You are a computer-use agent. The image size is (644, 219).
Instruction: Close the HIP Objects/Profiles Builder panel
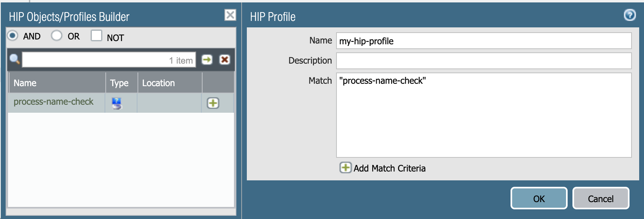click(x=230, y=15)
